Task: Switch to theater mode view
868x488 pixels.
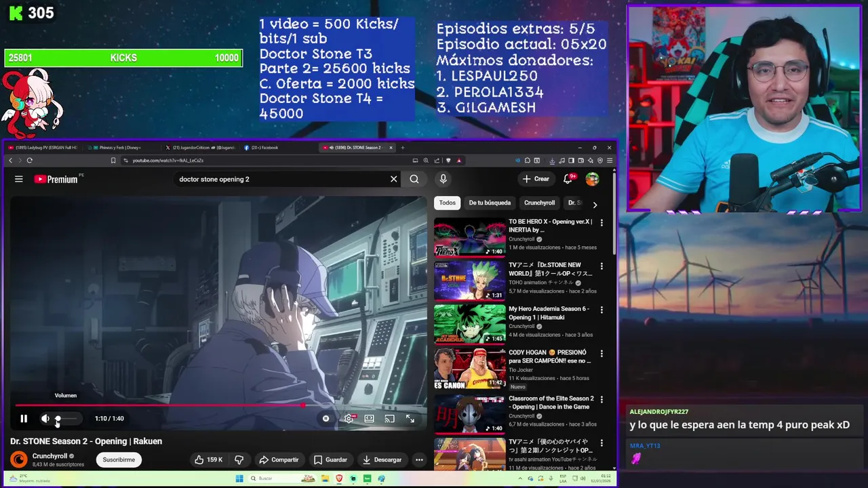Action: pos(369,419)
